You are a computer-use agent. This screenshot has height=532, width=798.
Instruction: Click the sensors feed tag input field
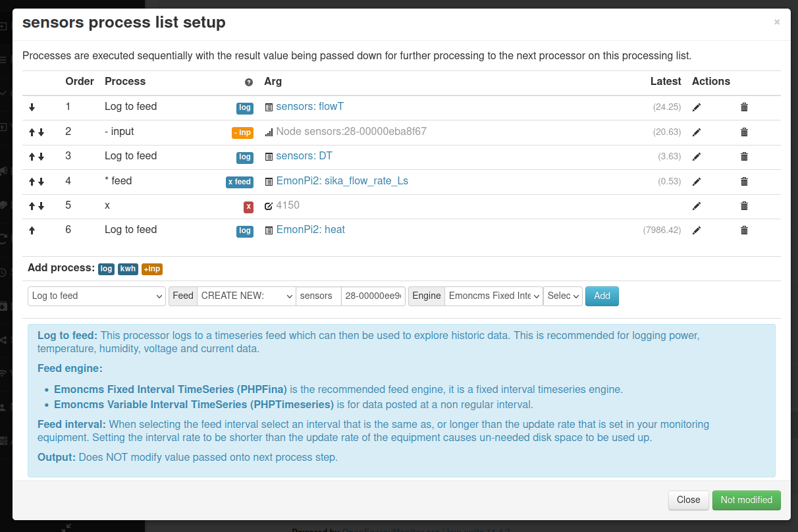[319, 296]
